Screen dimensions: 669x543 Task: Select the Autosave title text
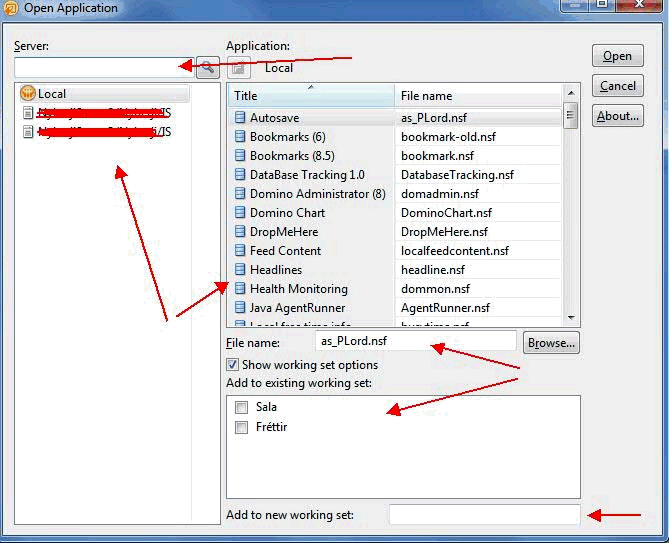click(274, 118)
